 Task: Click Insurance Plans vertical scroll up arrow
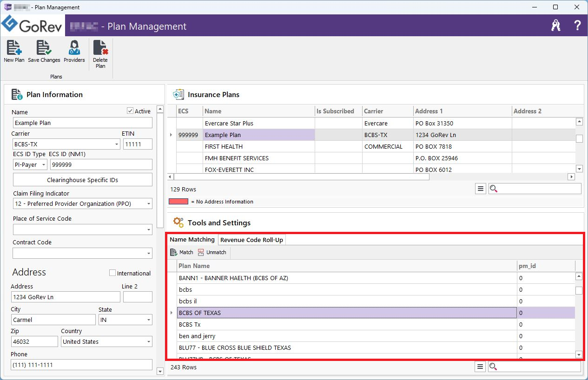point(579,122)
